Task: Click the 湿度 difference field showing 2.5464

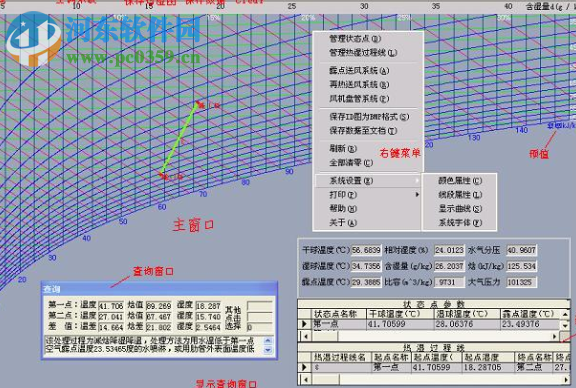Action: tap(208, 327)
